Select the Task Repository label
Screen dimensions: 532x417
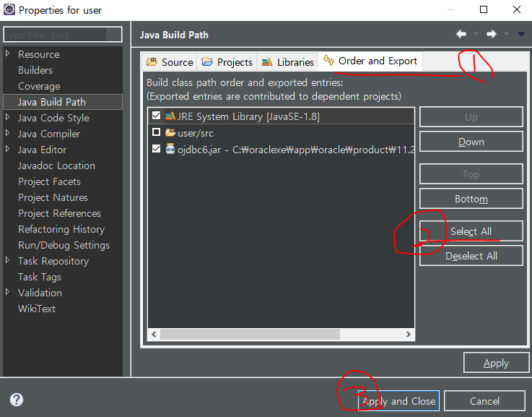53,261
